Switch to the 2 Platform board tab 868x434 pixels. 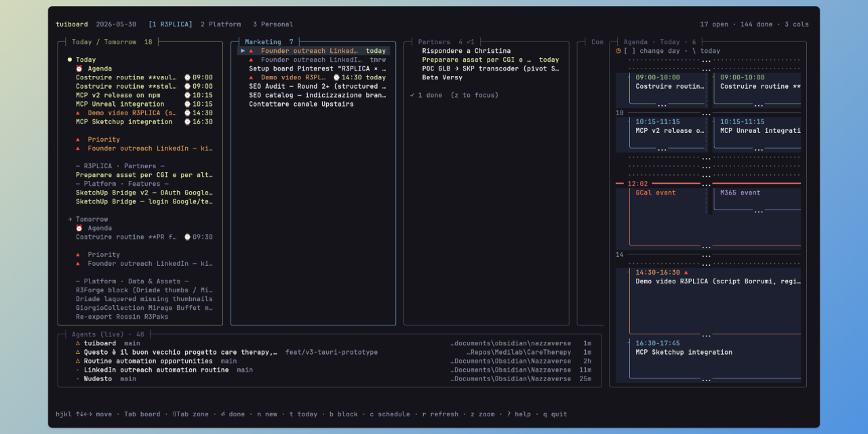220,24
